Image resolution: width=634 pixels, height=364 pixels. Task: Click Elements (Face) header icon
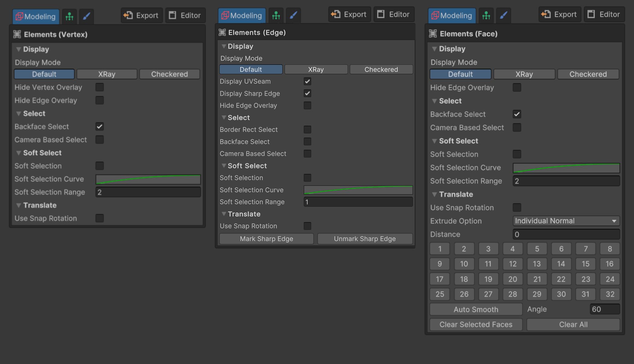pos(433,33)
